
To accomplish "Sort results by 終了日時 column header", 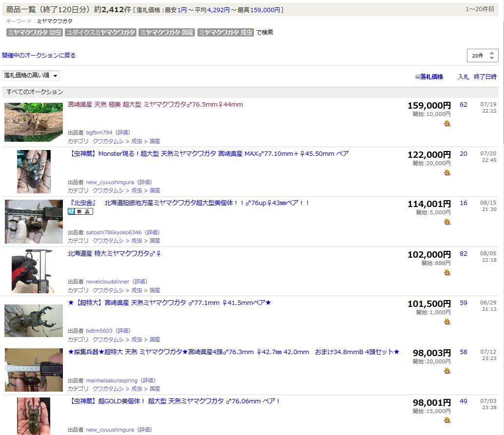I will [485, 76].
